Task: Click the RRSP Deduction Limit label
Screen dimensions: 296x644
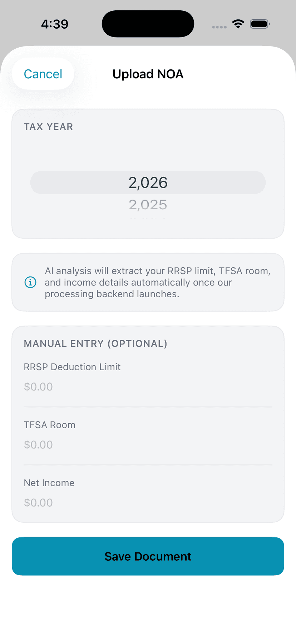Action: [x=72, y=367]
